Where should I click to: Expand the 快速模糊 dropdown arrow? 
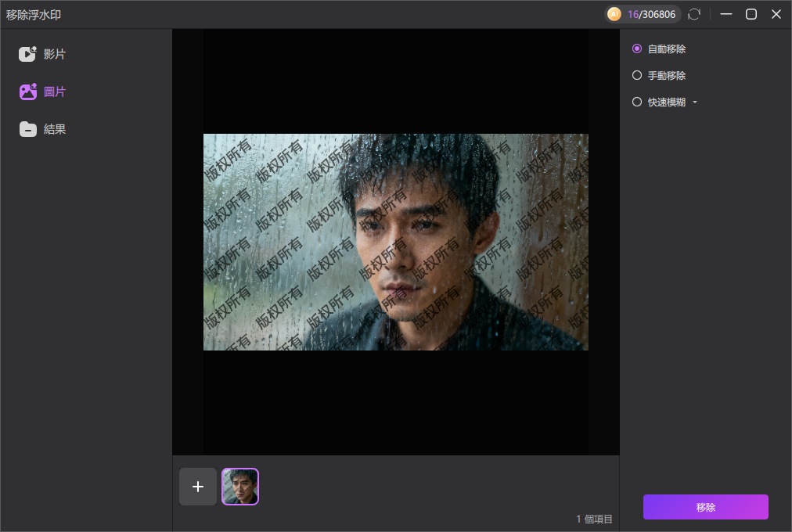tap(694, 102)
